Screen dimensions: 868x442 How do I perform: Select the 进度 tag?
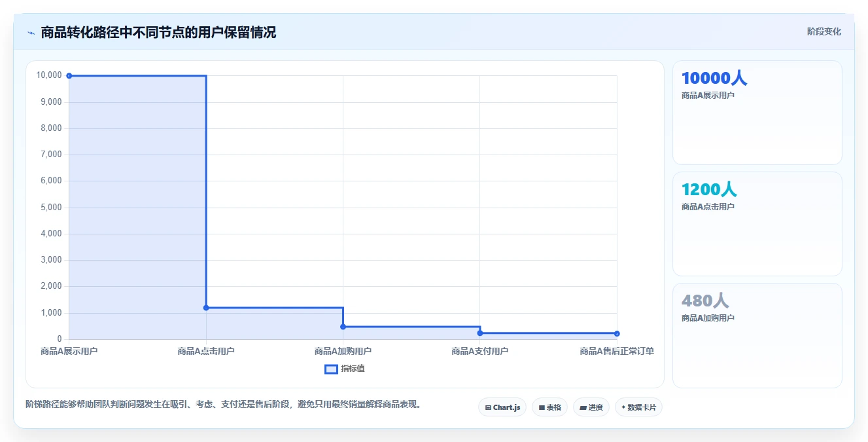(x=591, y=407)
